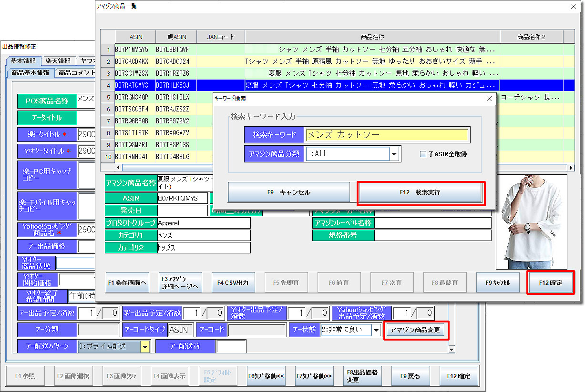The height and width of the screenshot is (392, 585).
Task: Click the アマゾン商品変更 button
Action: [x=415, y=330]
